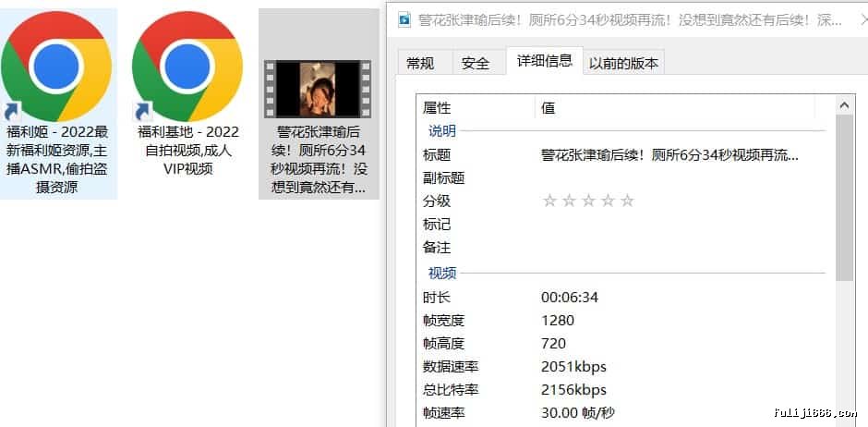Select the 分级 property label
868x427 pixels.
(437, 201)
